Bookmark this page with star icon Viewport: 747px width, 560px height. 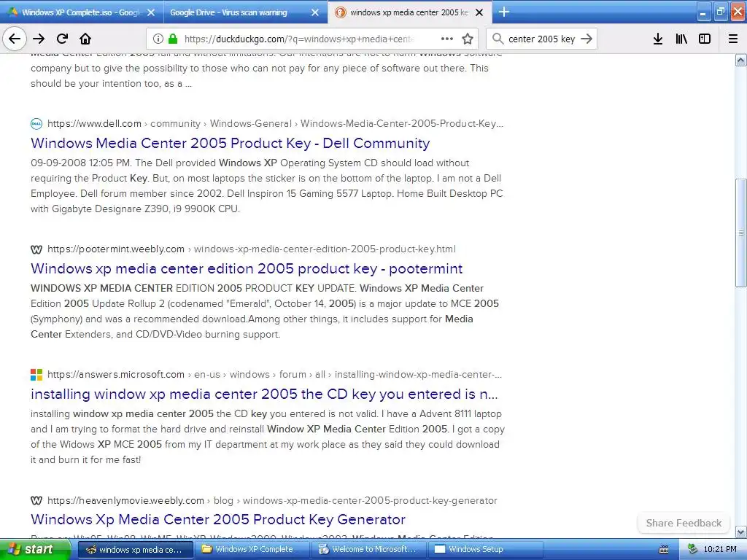tap(468, 39)
